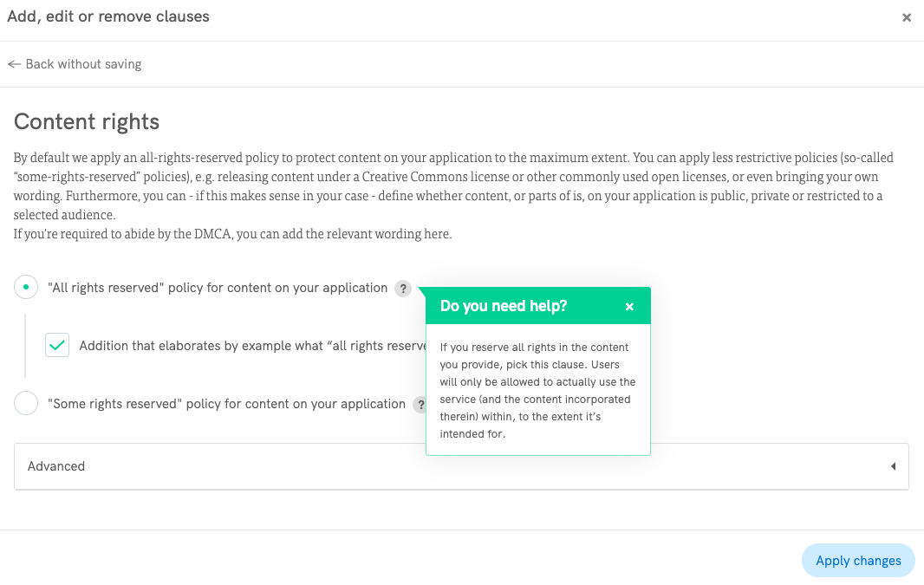Click the triangle arrow in the Advanced row
The image size is (924, 585).
click(x=893, y=466)
